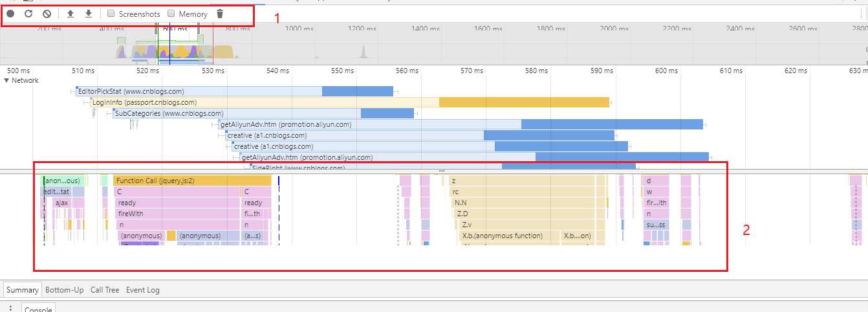Open the Event Log tab
The image size is (868, 312).
[142, 289]
